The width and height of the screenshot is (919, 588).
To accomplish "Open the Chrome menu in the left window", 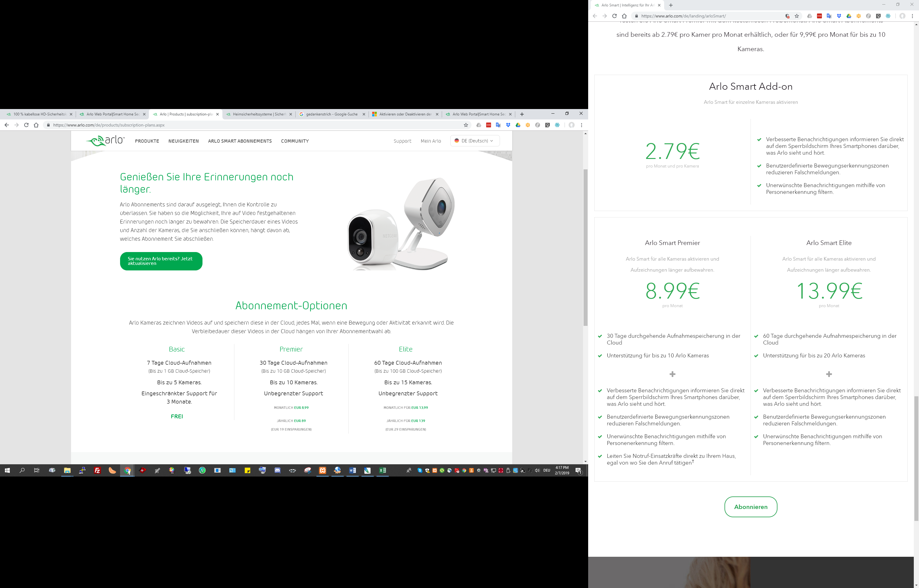I will [581, 125].
